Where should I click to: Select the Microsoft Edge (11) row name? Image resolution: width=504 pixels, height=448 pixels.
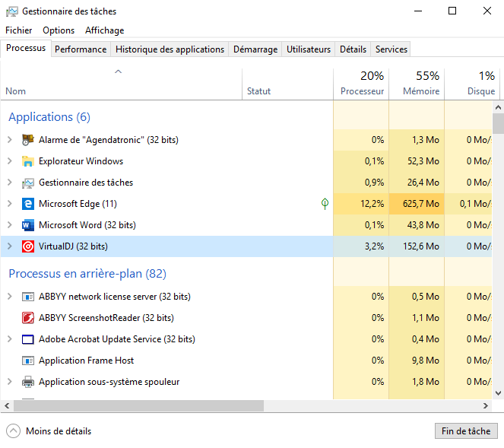click(x=78, y=204)
